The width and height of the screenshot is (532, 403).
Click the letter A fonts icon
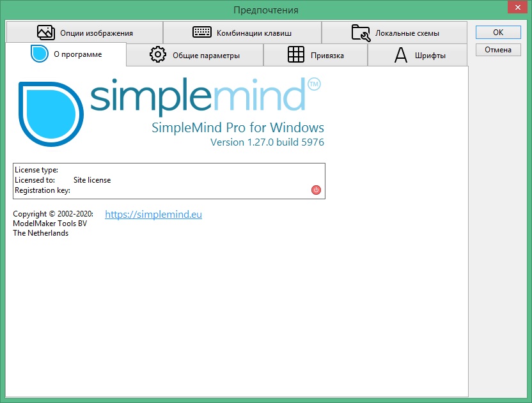pos(401,55)
